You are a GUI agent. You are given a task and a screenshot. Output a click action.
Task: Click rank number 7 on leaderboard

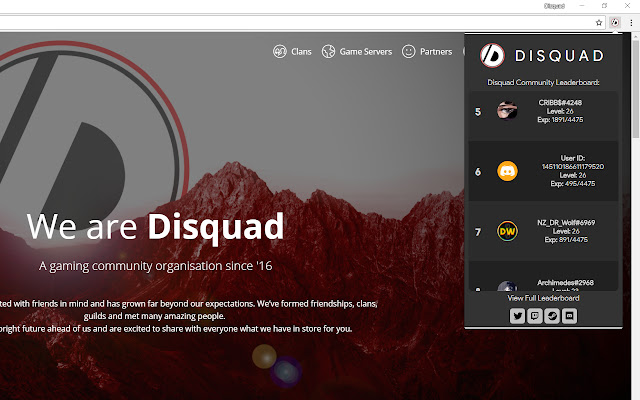(x=478, y=232)
